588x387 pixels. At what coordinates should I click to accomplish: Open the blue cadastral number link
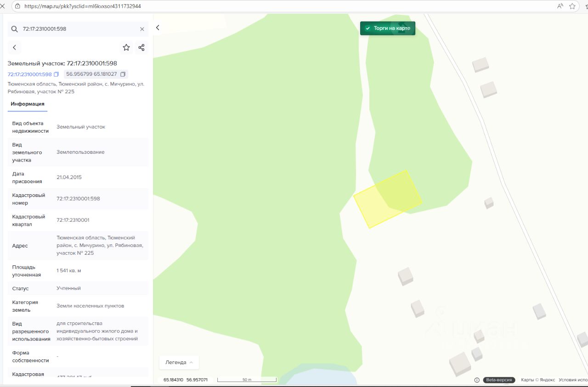[x=29, y=74]
